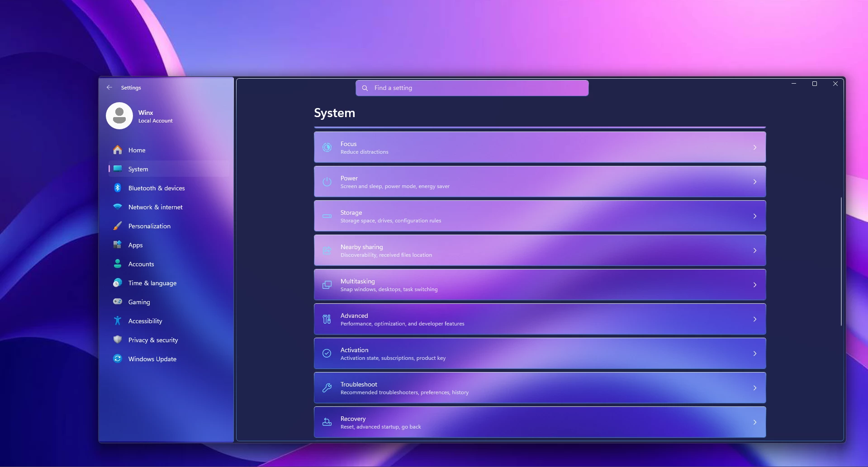Click 'Snap windows, desktops, task switching' text
Viewport: 868px width, 467px height.
pos(389,289)
